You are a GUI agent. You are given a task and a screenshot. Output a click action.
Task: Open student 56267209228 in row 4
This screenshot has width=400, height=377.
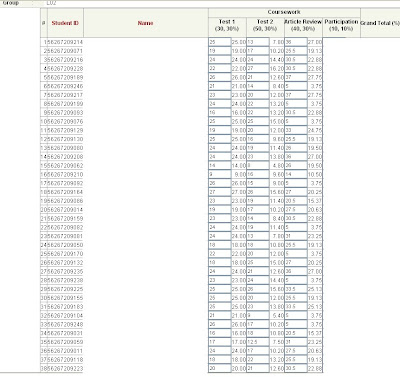pyautogui.click(x=65, y=69)
